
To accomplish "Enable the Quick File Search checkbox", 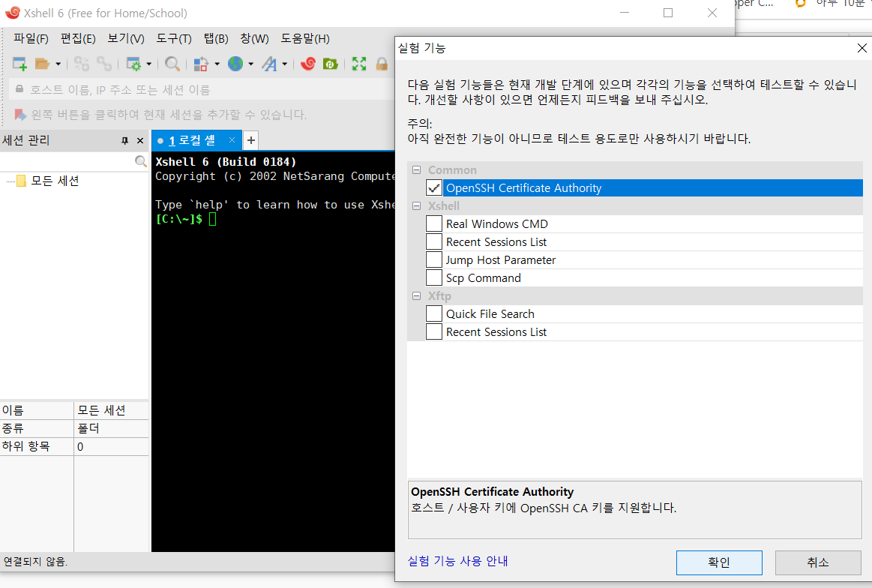I will click(x=434, y=313).
